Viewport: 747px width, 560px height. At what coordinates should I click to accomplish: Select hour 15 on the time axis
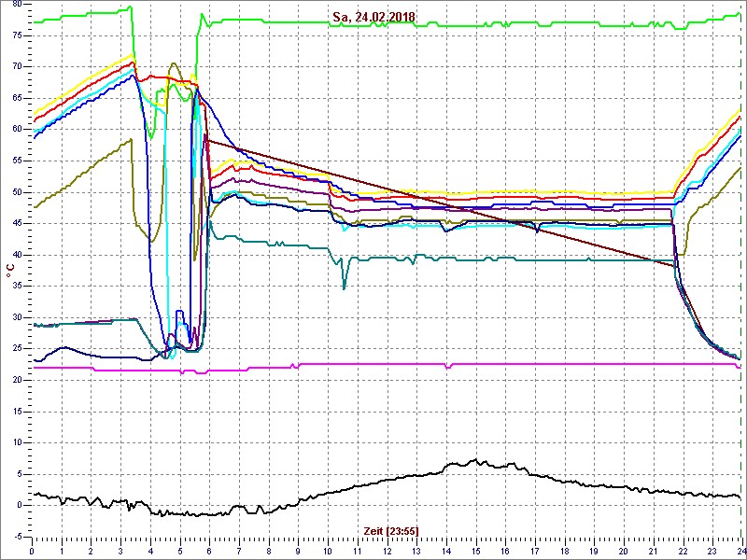click(475, 551)
